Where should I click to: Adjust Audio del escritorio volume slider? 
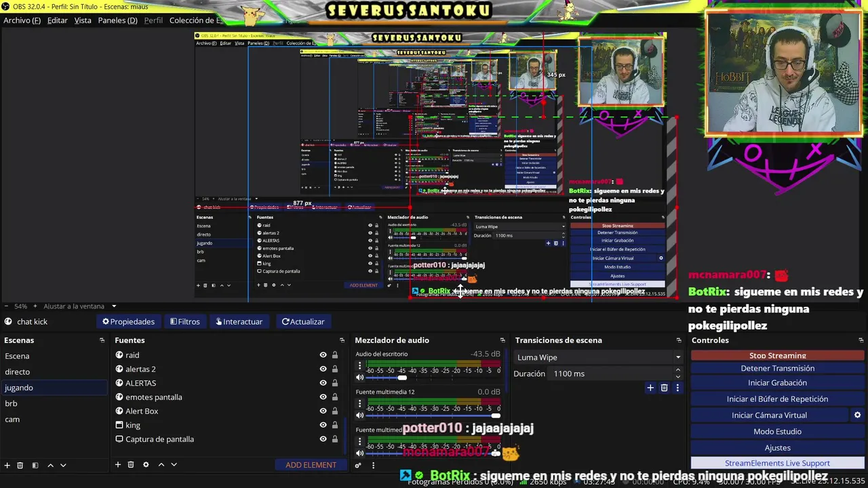[434, 378]
